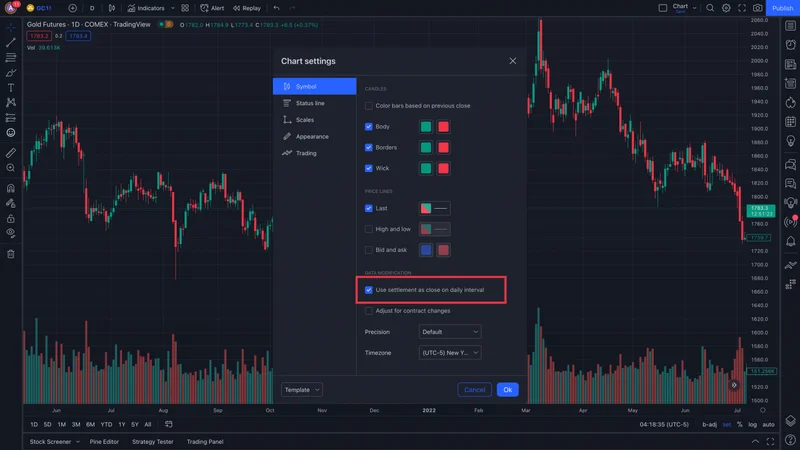Undo the last chart action
800x450 pixels.
click(277, 8)
